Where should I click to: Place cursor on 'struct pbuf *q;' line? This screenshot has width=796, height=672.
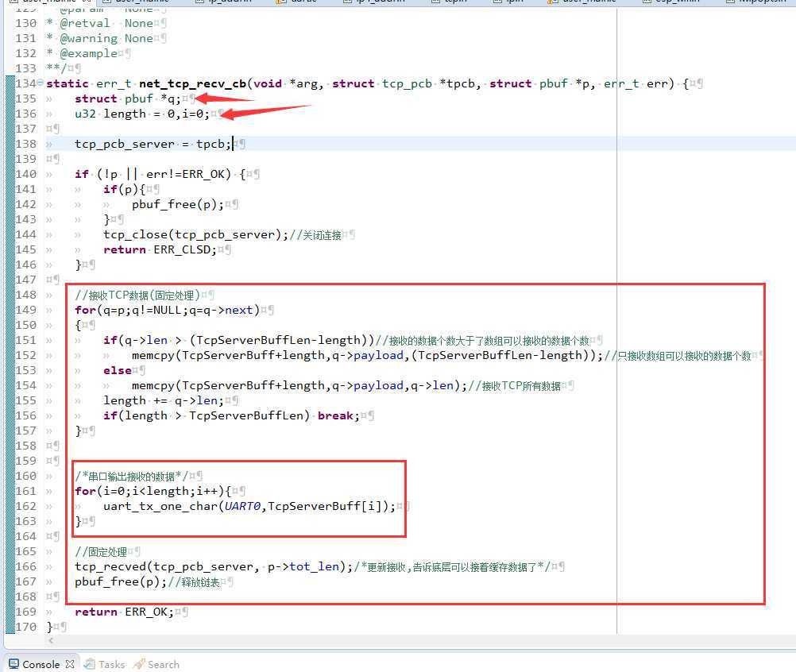(x=127, y=98)
